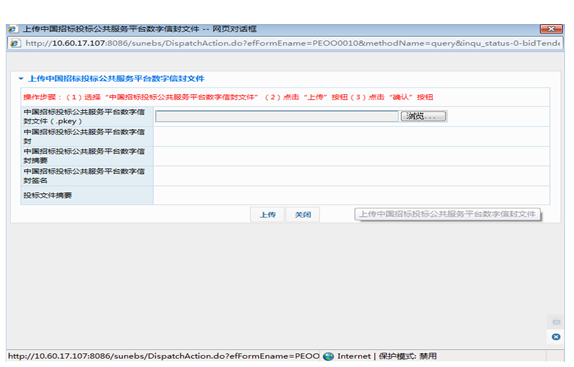574x367 pixels.
Task: Click the 中国招标投标公共服务平台数字信封 row label
Action: tap(84, 136)
